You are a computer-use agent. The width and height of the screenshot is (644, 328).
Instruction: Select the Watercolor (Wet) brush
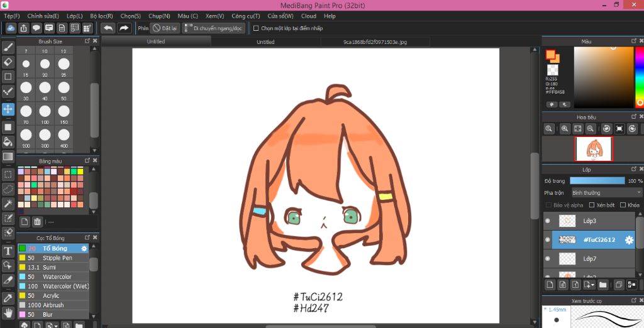click(53, 286)
